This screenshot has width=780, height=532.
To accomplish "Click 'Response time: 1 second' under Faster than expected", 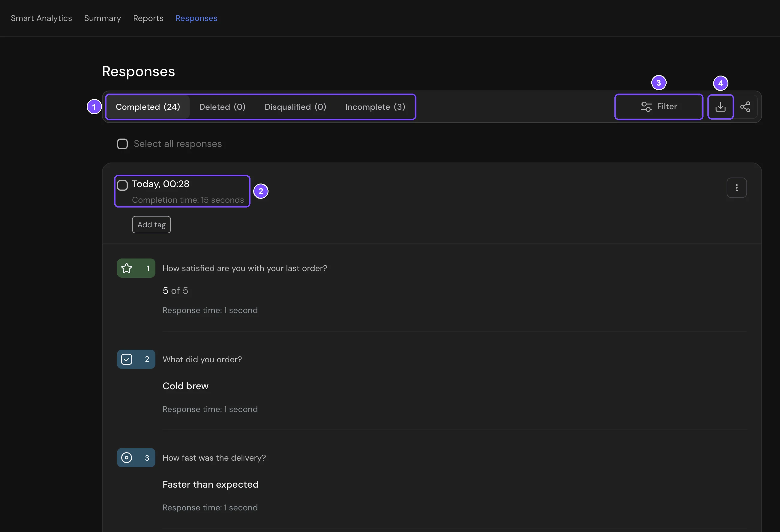I will tap(210, 507).
